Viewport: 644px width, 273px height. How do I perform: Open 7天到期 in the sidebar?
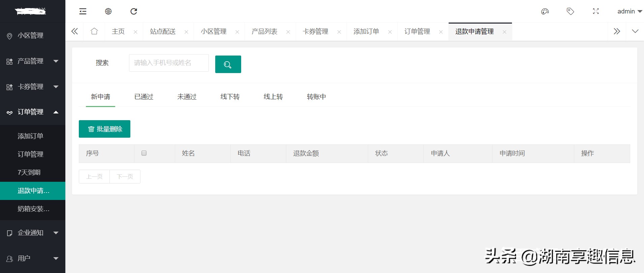pos(29,172)
